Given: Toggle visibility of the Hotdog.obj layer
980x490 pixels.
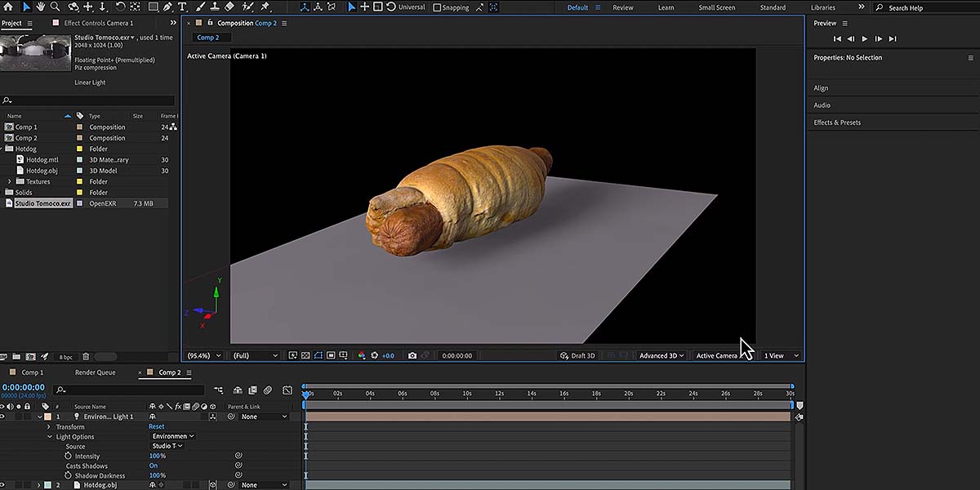Looking at the screenshot, I should point(4,485).
